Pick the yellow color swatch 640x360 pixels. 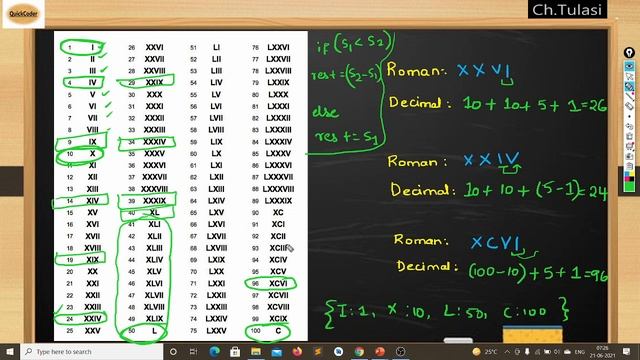click(632, 174)
